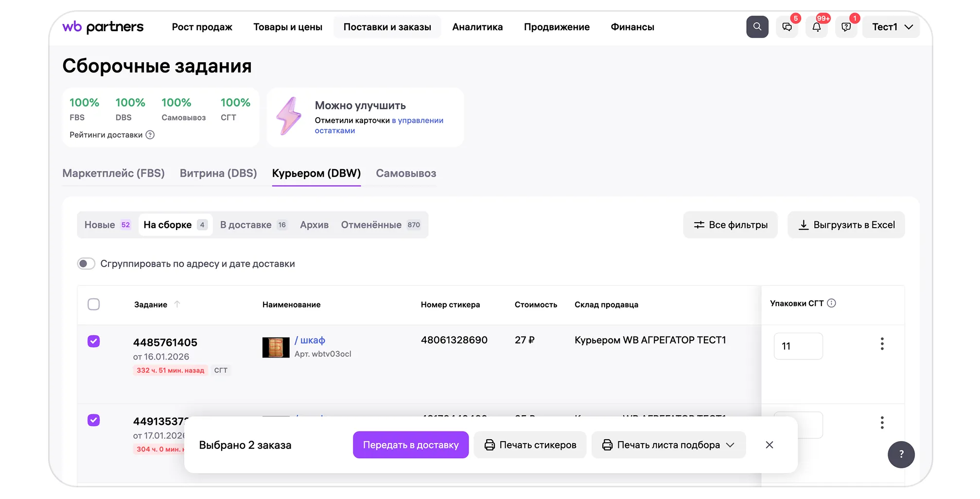Click the round help button with question mark
Screen dimensions: 980x499
tap(901, 454)
